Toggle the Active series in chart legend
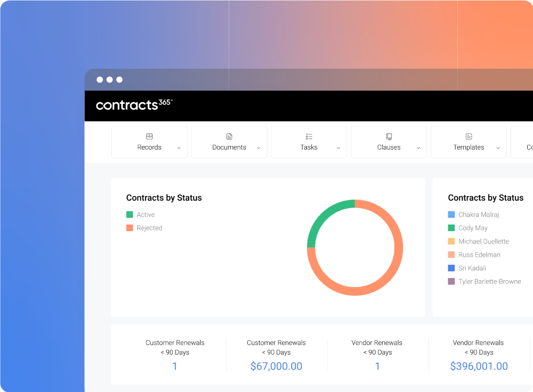Viewport: 533px width, 392px height. pyautogui.click(x=141, y=214)
